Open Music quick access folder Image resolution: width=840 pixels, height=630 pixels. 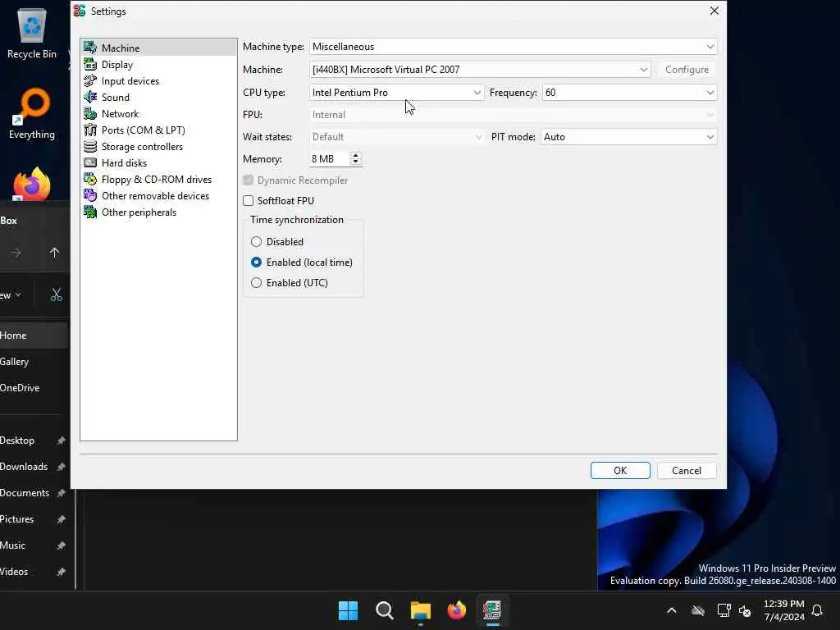[33, 546]
